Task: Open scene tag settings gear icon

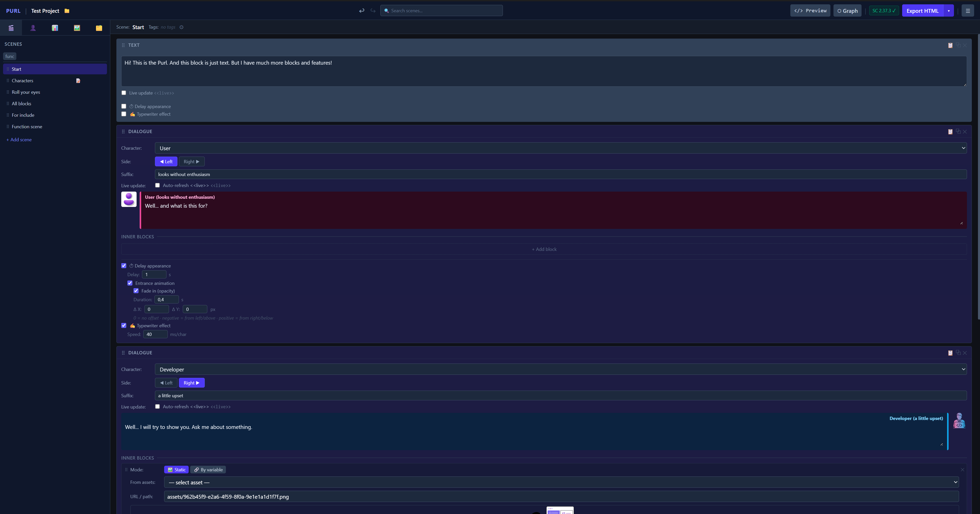Action: point(182,27)
